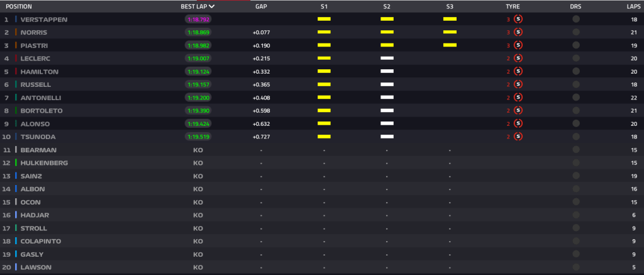Click Leclerc's white S2 sector bar
Viewport: 644px width, 275px height.
pyautogui.click(x=387, y=59)
